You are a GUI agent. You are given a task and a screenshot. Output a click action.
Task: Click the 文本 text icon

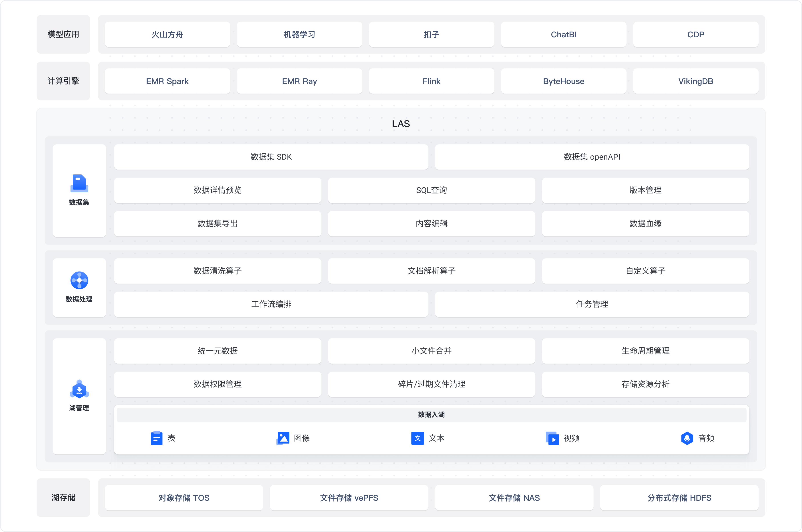point(417,438)
